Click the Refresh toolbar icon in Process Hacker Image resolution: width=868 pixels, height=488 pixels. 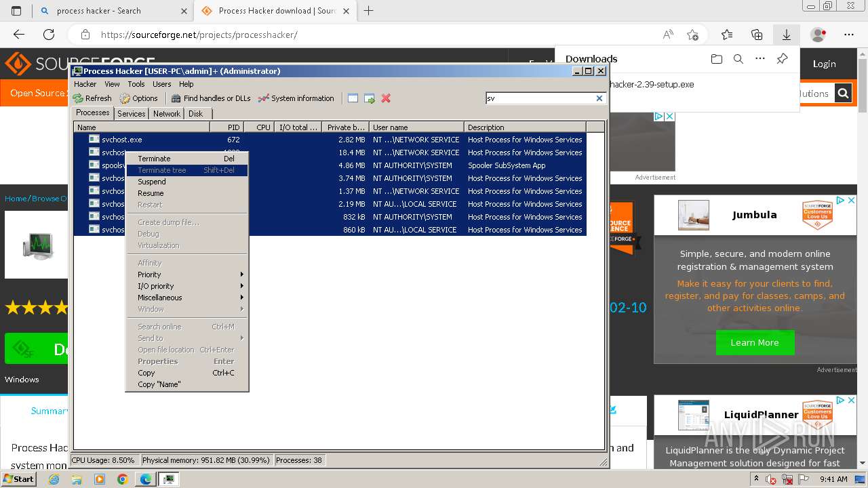pos(79,98)
